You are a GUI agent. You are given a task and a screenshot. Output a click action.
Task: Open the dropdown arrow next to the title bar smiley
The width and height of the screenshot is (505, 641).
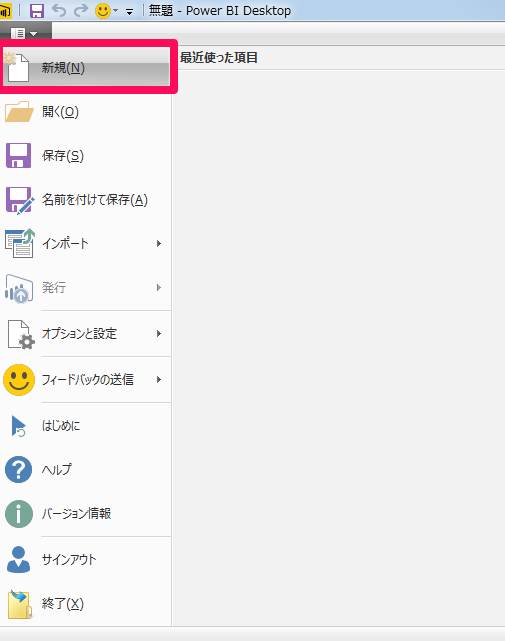tap(115, 11)
